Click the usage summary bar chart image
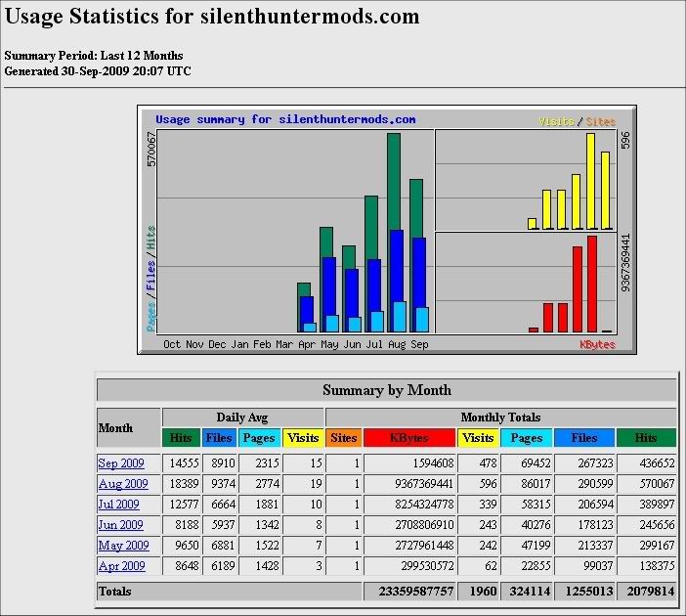This screenshot has width=686, height=616. point(387,230)
